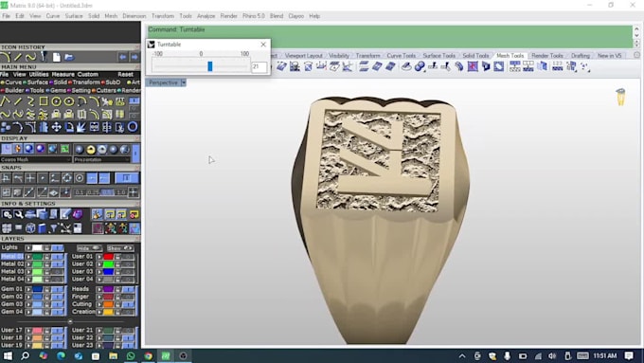This screenshot has height=363, width=644.
Task: Select the ellipse curve tool icon
Action: tap(69, 101)
